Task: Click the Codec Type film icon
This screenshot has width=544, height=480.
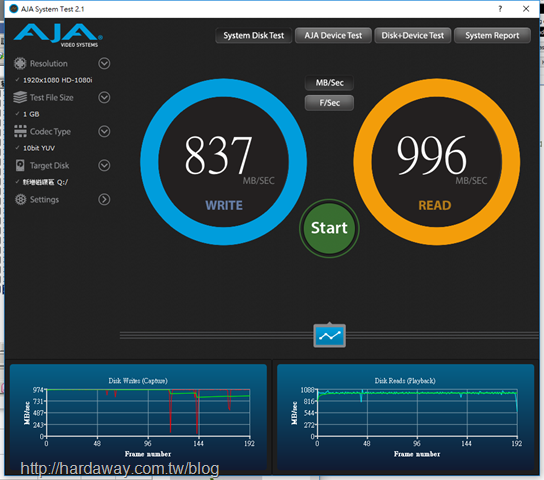Action: click(20, 131)
